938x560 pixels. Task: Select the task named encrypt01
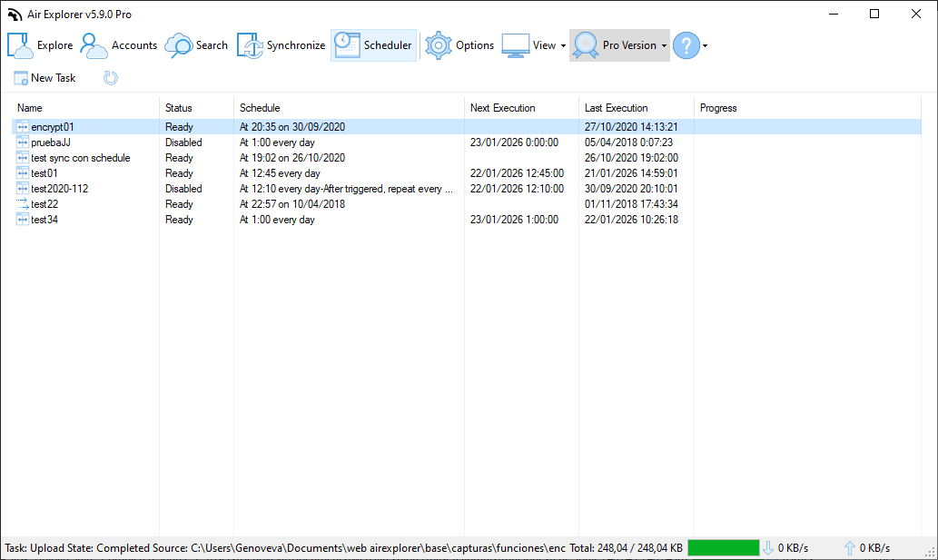[54, 126]
